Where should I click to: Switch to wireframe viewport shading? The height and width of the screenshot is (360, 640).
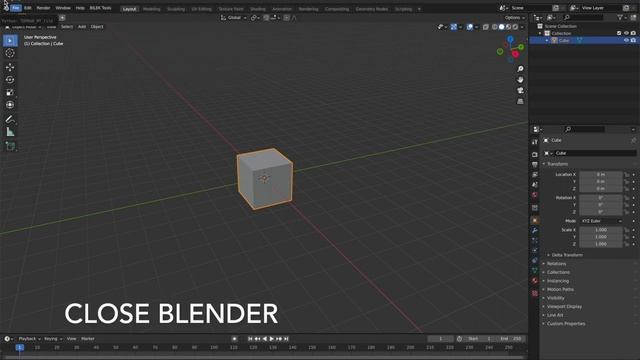(x=495, y=27)
